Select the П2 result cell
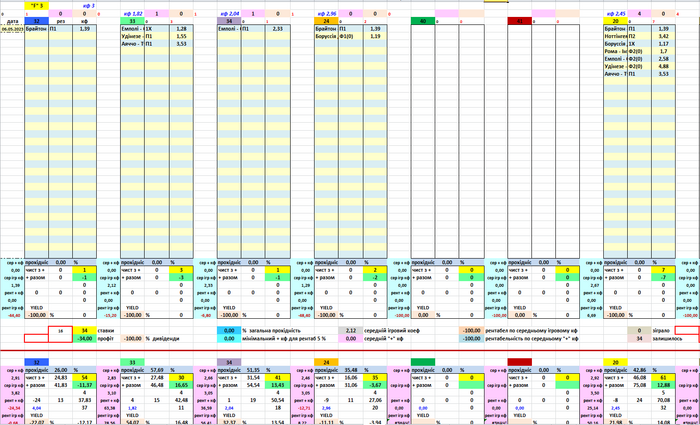This screenshot has height=425, width=700. coord(640,36)
